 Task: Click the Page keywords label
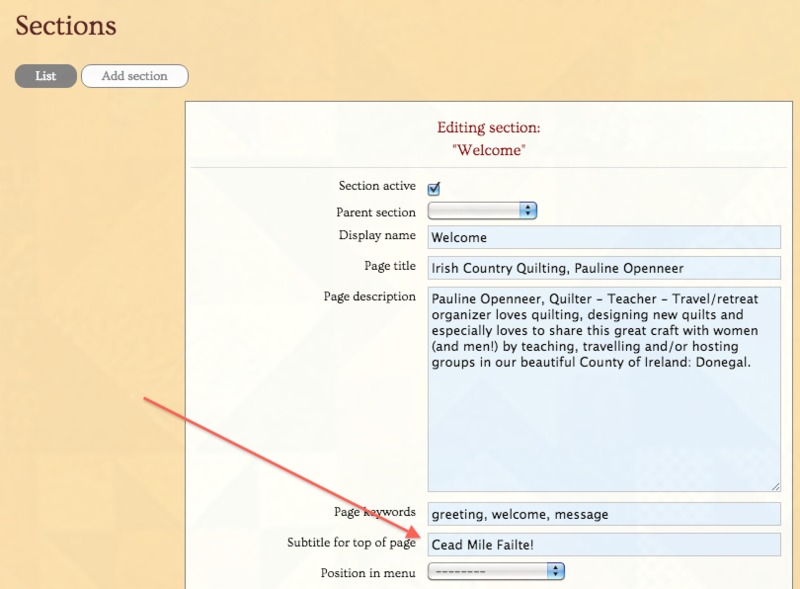[x=374, y=512]
